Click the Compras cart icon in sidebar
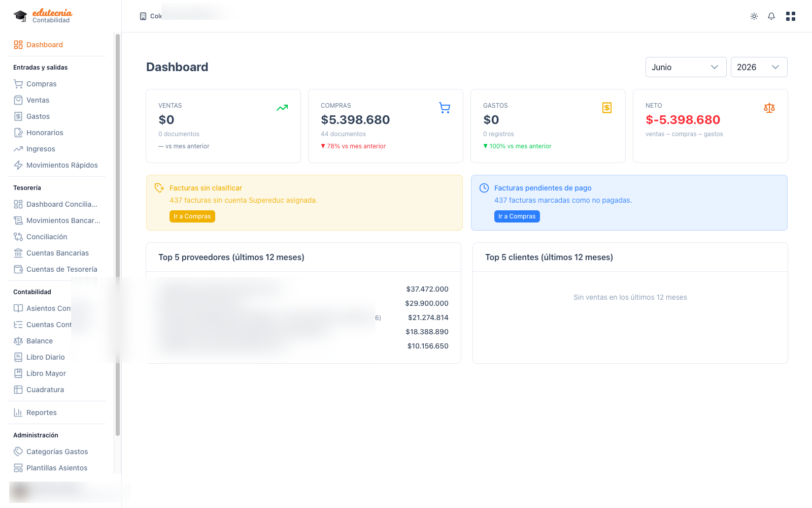 [18, 84]
